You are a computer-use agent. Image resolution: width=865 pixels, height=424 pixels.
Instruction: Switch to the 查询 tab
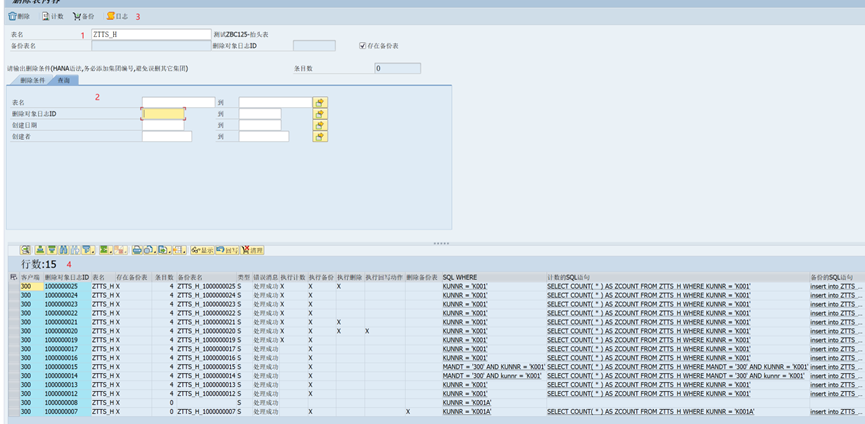click(64, 80)
